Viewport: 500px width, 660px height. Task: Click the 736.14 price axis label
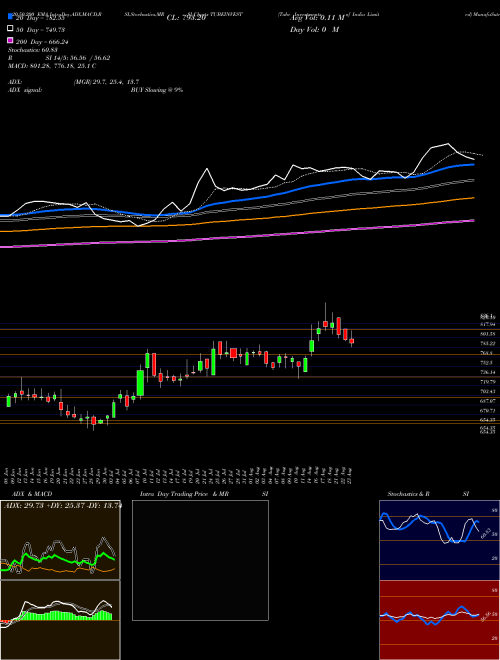488,372
